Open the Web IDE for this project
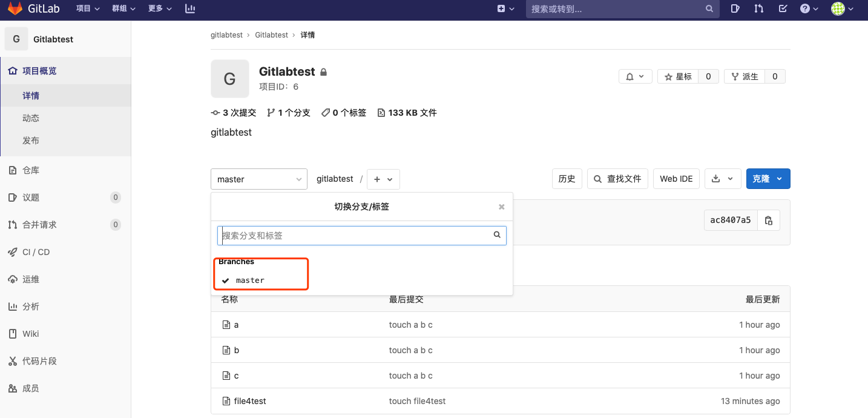Image resolution: width=868 pixels, height=418 pixels. pos(676,179)
